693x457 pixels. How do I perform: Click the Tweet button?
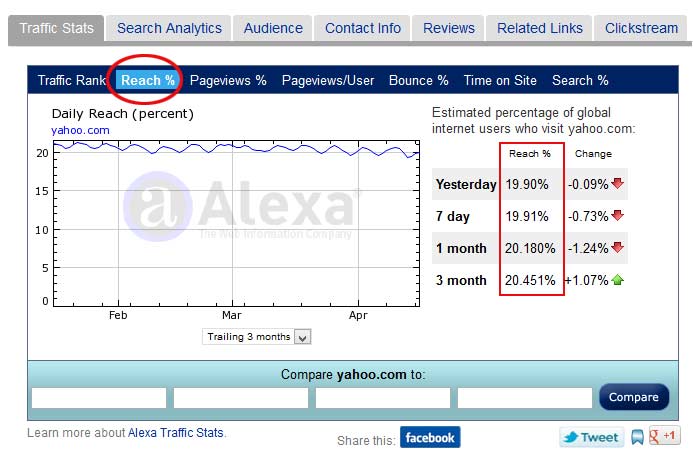[x=591, y=438]
